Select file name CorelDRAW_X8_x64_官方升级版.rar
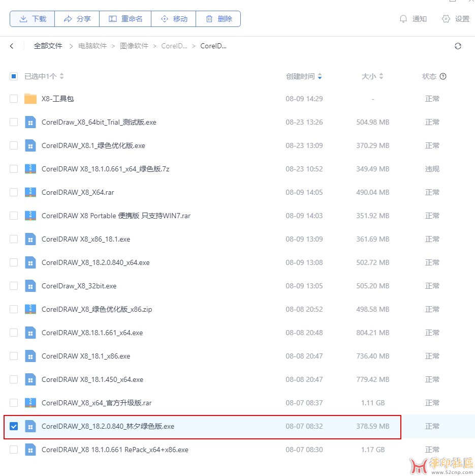This screenshot has width=475, height=476. coord(97,403)
